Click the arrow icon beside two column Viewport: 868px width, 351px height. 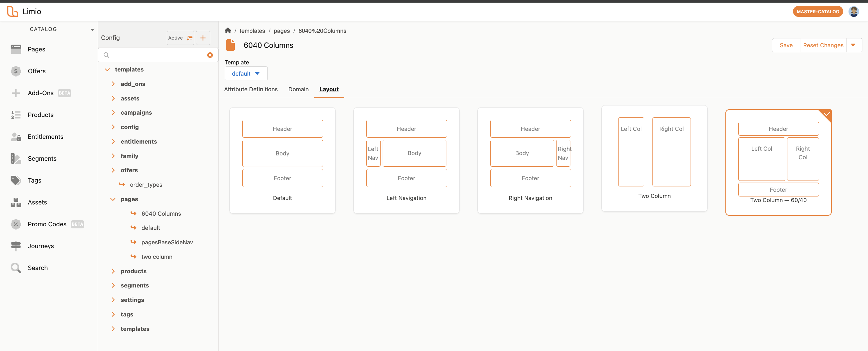click(x=133, y=256)
